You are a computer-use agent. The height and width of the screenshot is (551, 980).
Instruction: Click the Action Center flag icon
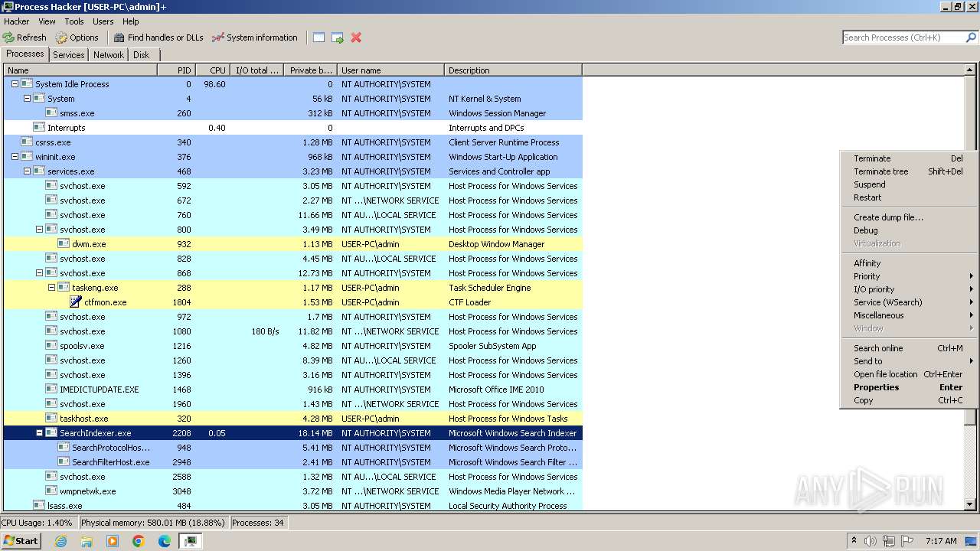907,541
